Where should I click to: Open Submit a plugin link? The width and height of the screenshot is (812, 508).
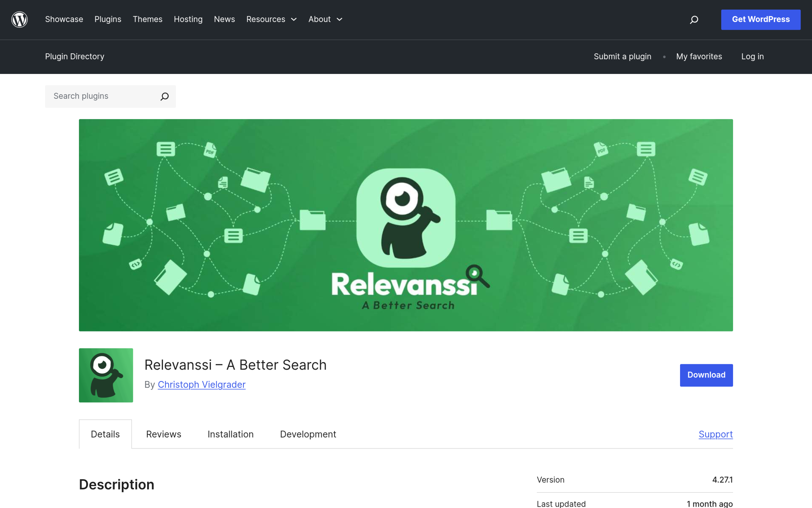[622, 57]
